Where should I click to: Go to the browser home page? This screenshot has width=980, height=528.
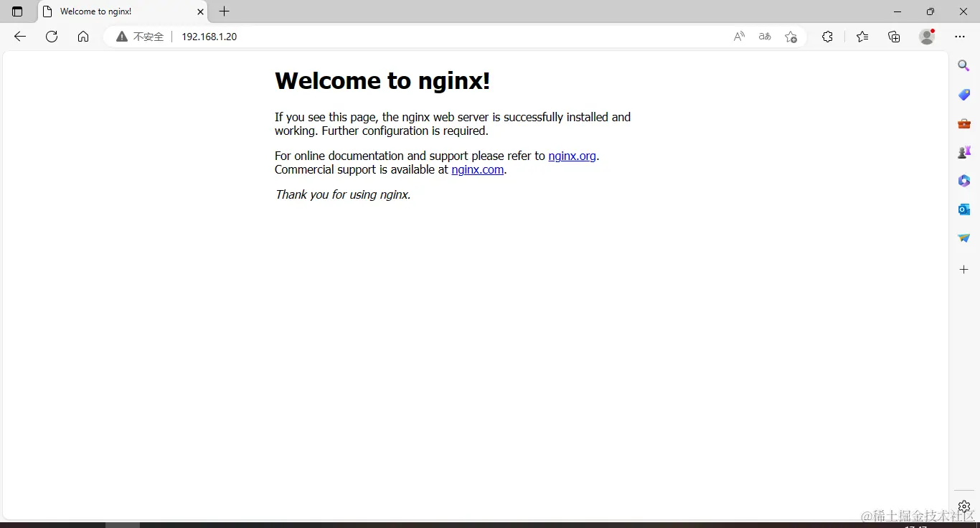[x=83, y=37]
